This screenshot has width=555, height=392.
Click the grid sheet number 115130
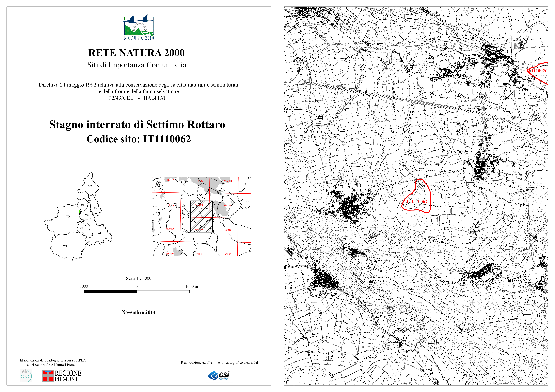227,205
